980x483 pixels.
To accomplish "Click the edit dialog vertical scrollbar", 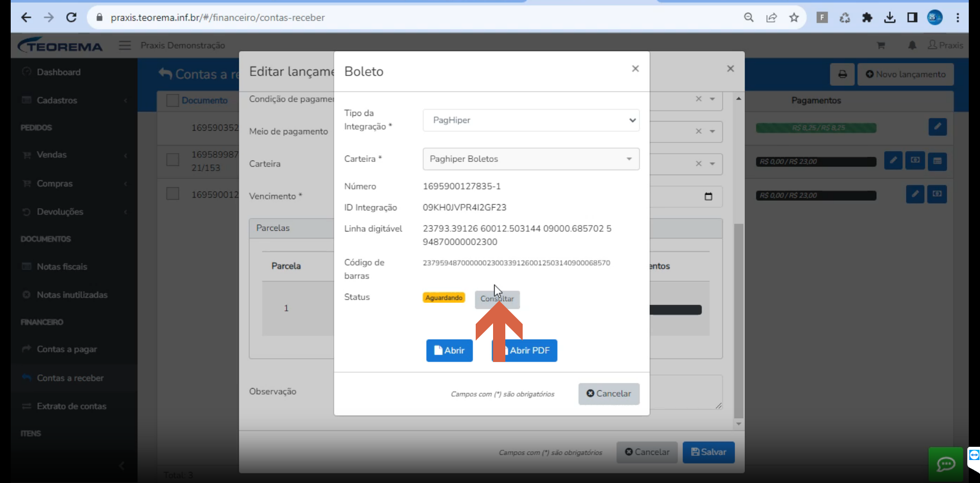I will pos(738,321).
